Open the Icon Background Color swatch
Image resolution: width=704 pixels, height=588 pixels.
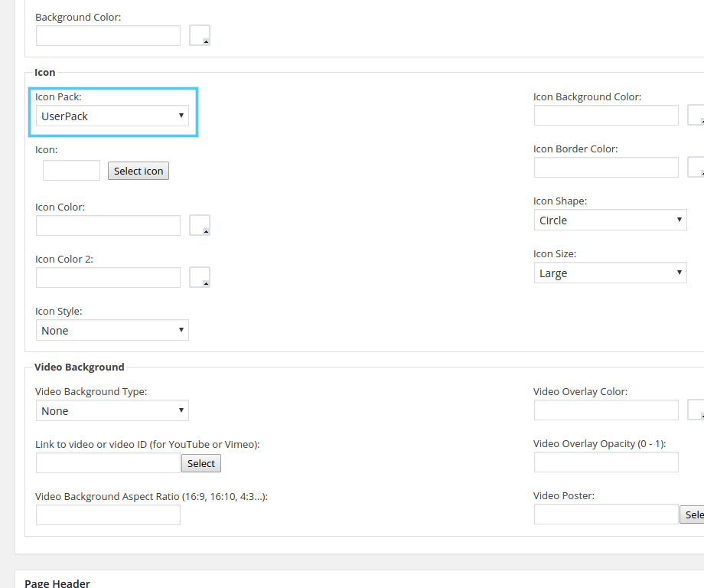[696, 115]
